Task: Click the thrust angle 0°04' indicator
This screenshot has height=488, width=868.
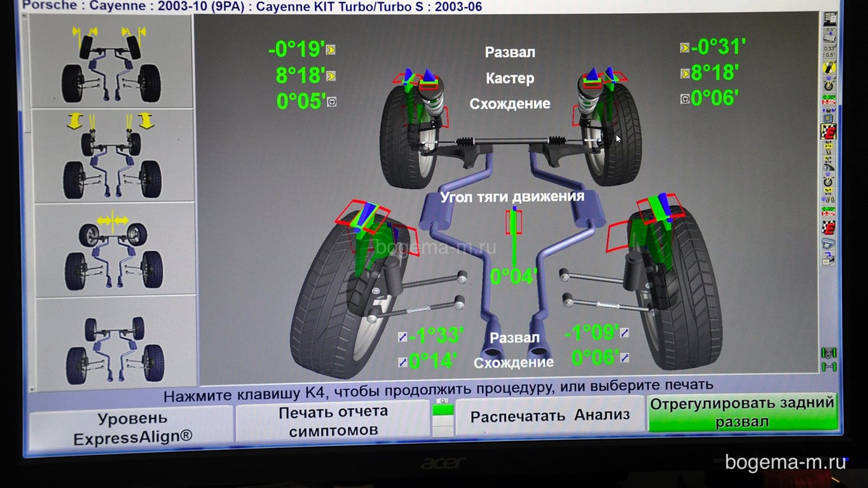Action: (x=514, y=276)
